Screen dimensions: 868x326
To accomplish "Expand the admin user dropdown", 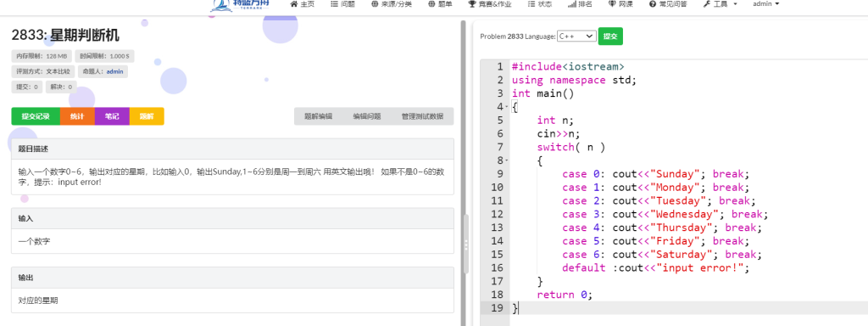I will tap(766, 4).
